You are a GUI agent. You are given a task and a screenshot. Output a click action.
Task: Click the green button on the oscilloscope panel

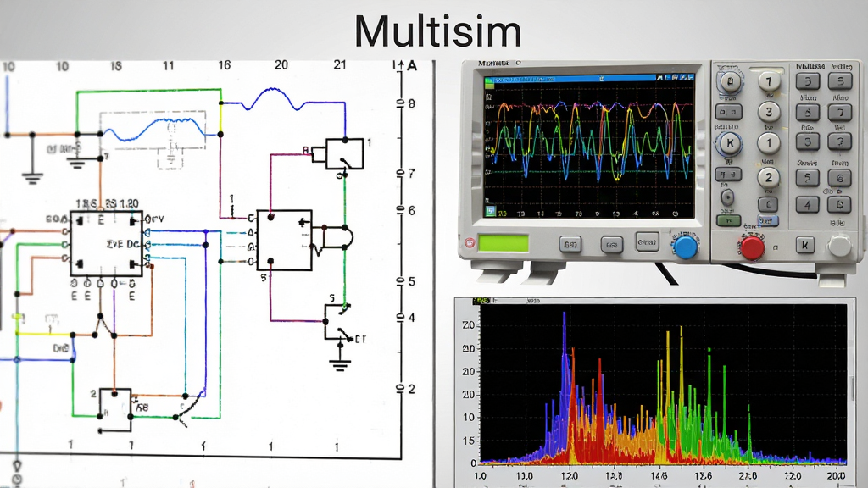728,221
